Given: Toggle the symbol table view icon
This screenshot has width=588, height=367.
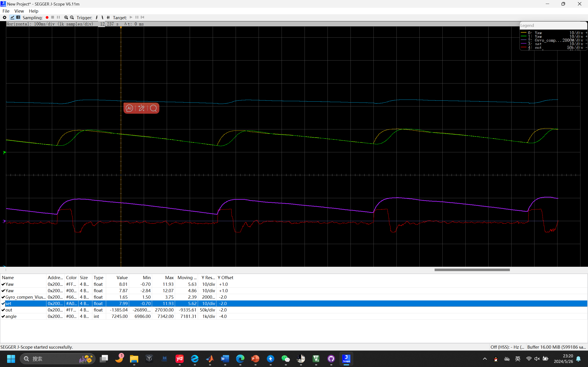Looking at the screenshot, I should [18, 17].
